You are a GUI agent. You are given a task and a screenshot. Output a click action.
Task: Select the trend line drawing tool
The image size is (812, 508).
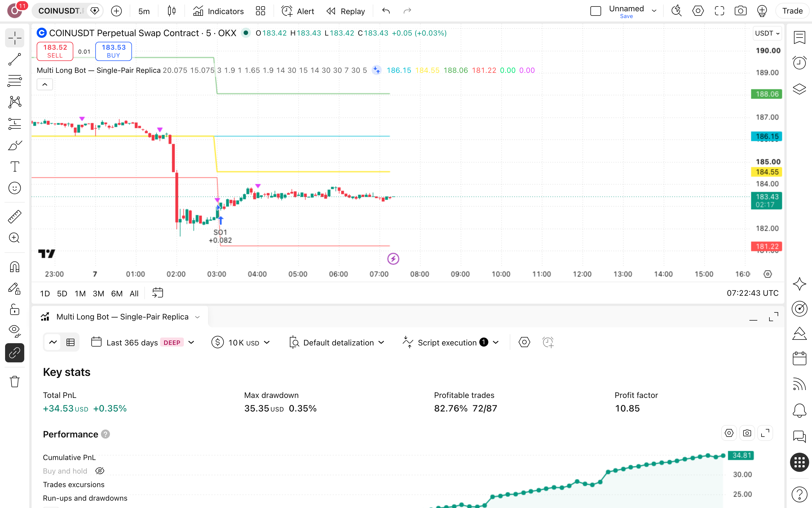(x=14, y=60)
